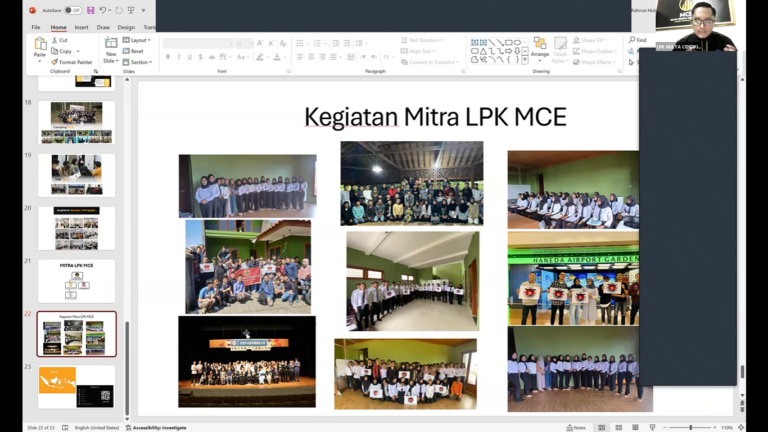Image resolution: width=768 pixels, height=432 pixels.
Task: Select the Triangle shape in gallery
Action: (x=483, y=51)
